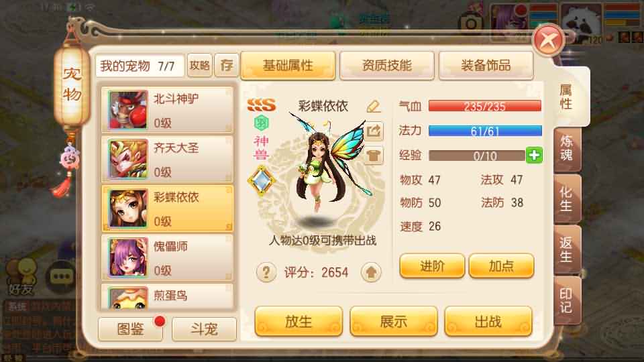This screenshot has height=362, width=644.
Task: Open the 化生 side tab
Action: tap(567, 200)
